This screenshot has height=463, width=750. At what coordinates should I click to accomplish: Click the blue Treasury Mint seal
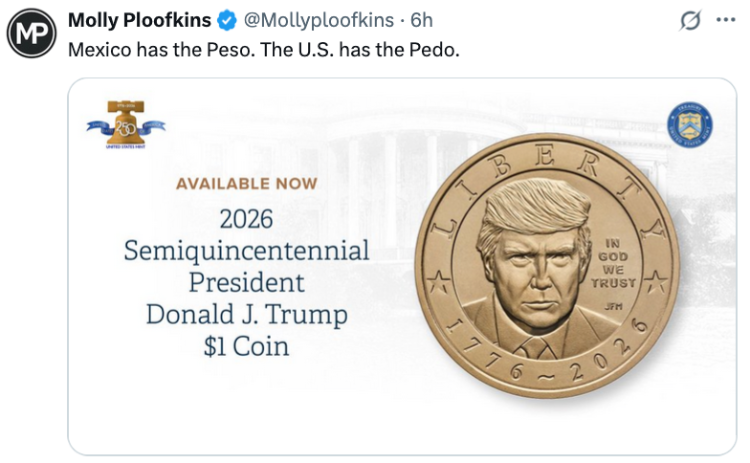[690, 125]
